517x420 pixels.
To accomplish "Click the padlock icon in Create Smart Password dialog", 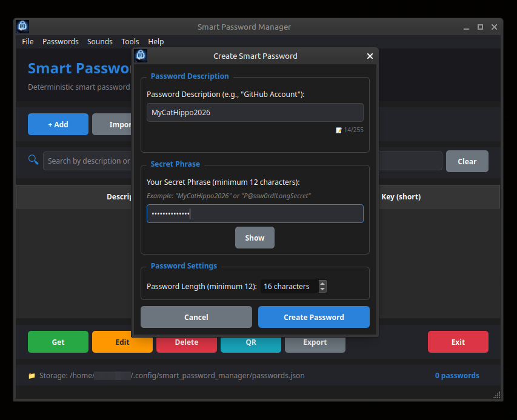I will pyautogui.click(x=141, y=56).
